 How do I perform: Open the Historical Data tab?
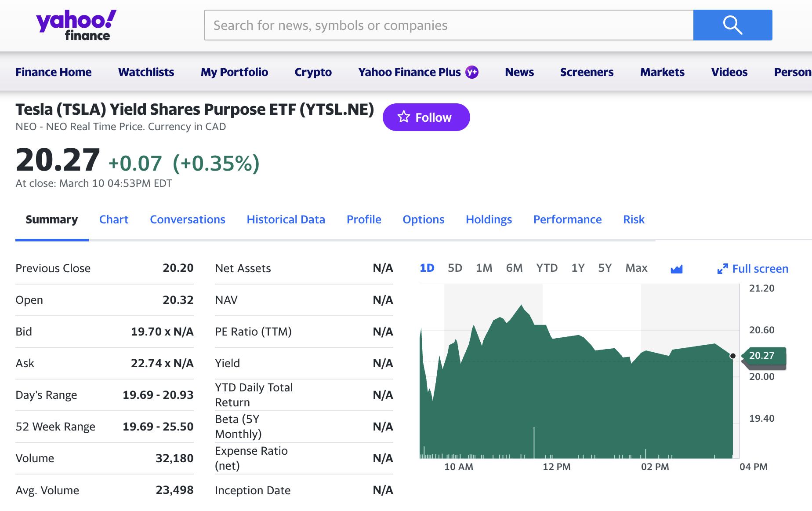click(286, 219)
